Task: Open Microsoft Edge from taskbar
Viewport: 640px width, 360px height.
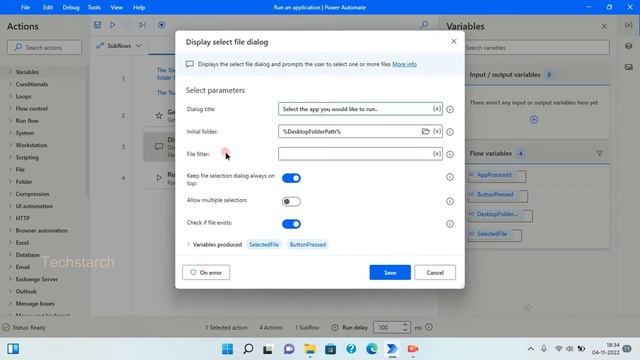Action: click(x=371, y=349)
